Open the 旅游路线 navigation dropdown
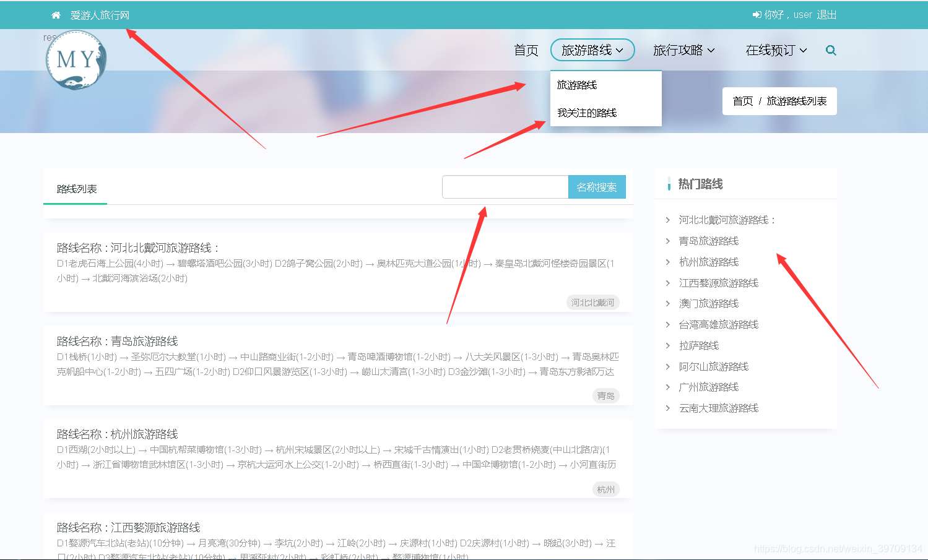928x560 pixels. point(592,50)
